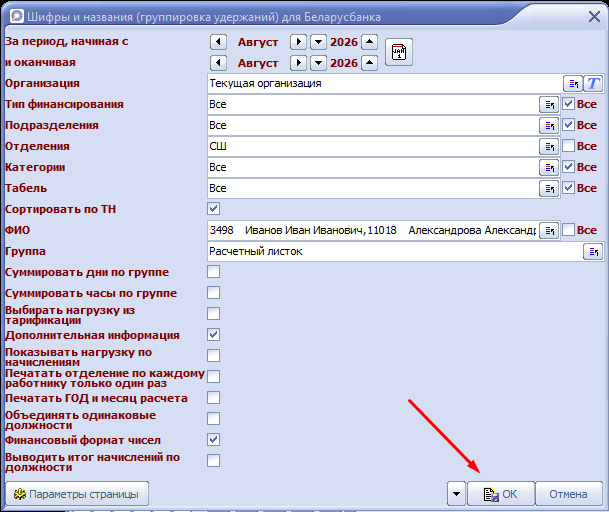Image resolution: width=609 pixels, height=512 pixels.
Task: Disable Финансовый формат чисел checkbox
Action: pos(213,439)
